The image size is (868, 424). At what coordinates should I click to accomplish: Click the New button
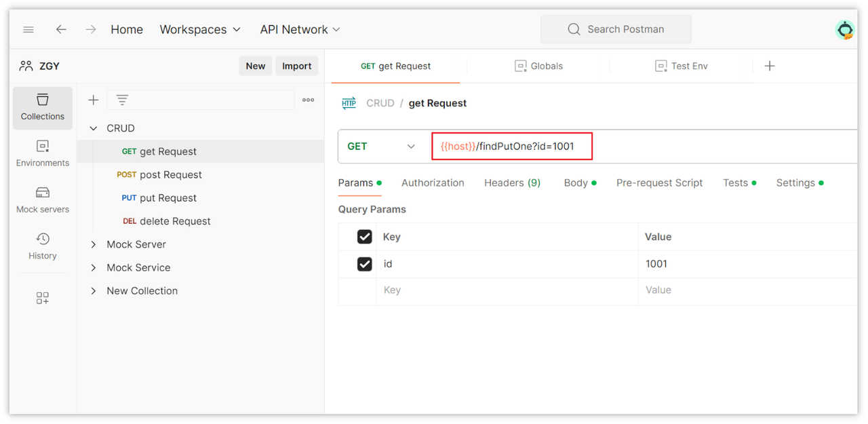point(256,66)
